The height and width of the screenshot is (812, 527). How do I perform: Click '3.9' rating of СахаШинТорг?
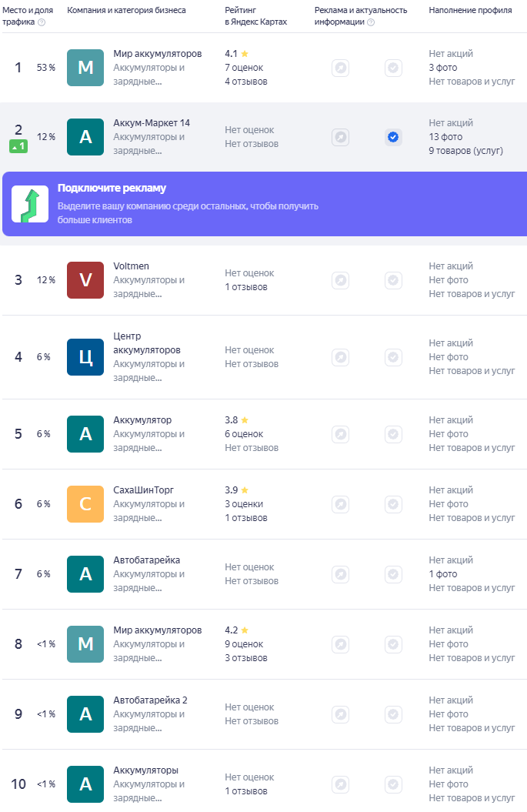coord(231,490)
